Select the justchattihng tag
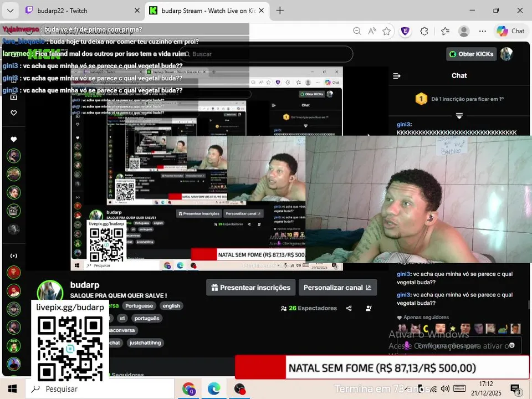Screen dimensions: 532x399 click(x=145, y=342)
